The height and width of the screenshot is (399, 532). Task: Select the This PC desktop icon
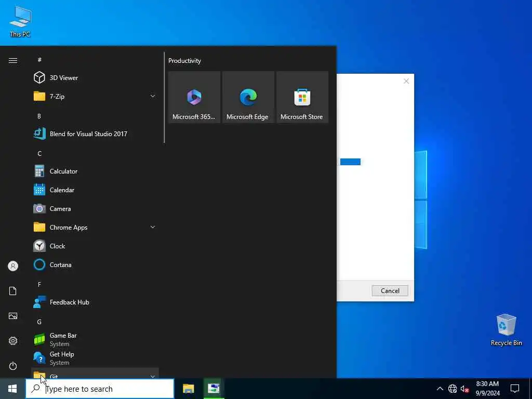pyautogui.click(x=20, y=22)
